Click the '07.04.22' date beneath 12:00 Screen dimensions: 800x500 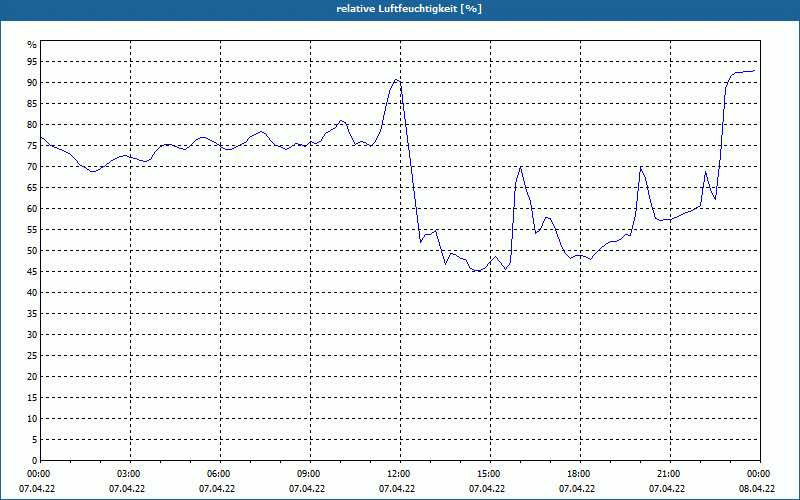[397, 489]
